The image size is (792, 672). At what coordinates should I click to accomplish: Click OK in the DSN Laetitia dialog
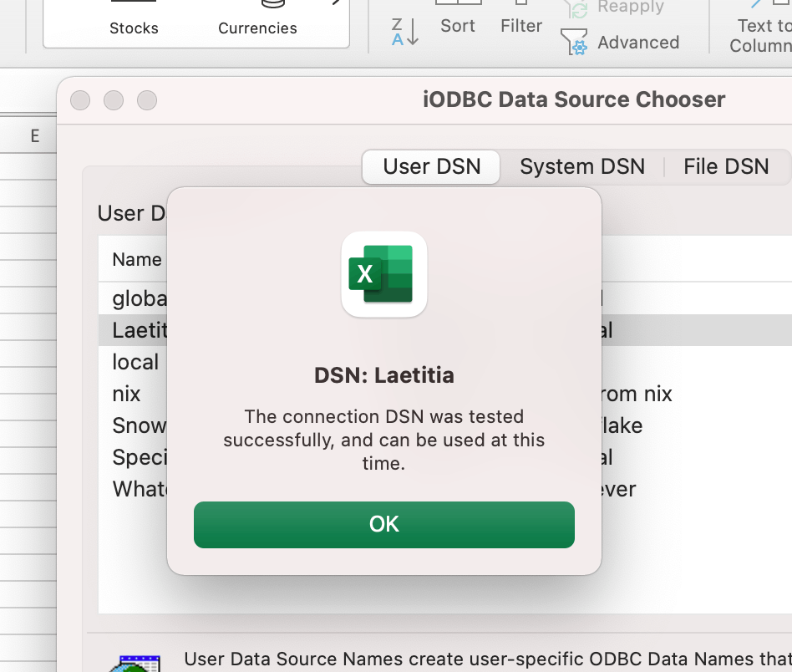tap(383, 524)
